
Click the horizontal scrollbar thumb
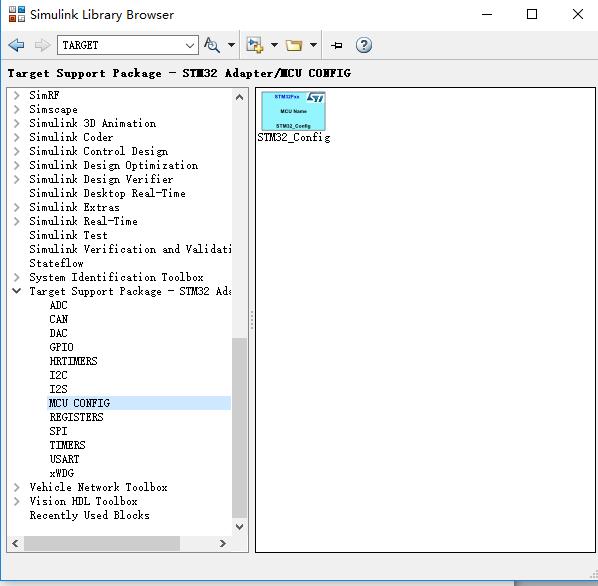[102, 543]
